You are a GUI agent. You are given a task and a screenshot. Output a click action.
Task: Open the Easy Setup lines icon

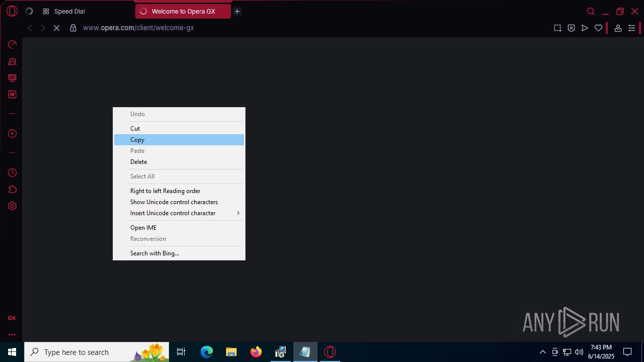[631, 28]
